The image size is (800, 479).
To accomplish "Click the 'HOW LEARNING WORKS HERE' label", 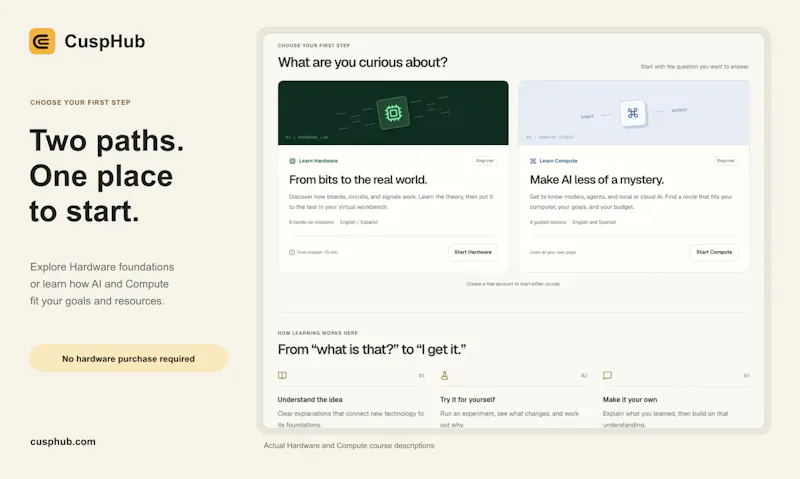I will coord(318,333).
